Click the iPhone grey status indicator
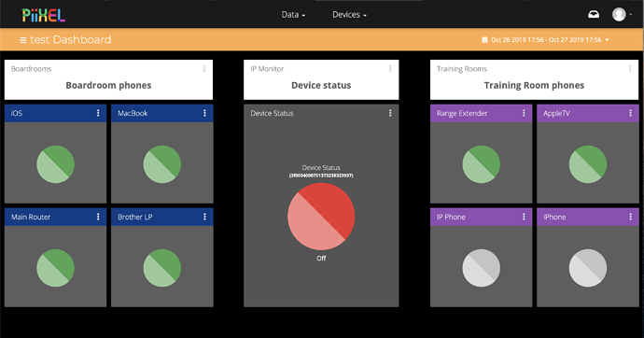This screenshot has height=338, width=644. [588, 268]
